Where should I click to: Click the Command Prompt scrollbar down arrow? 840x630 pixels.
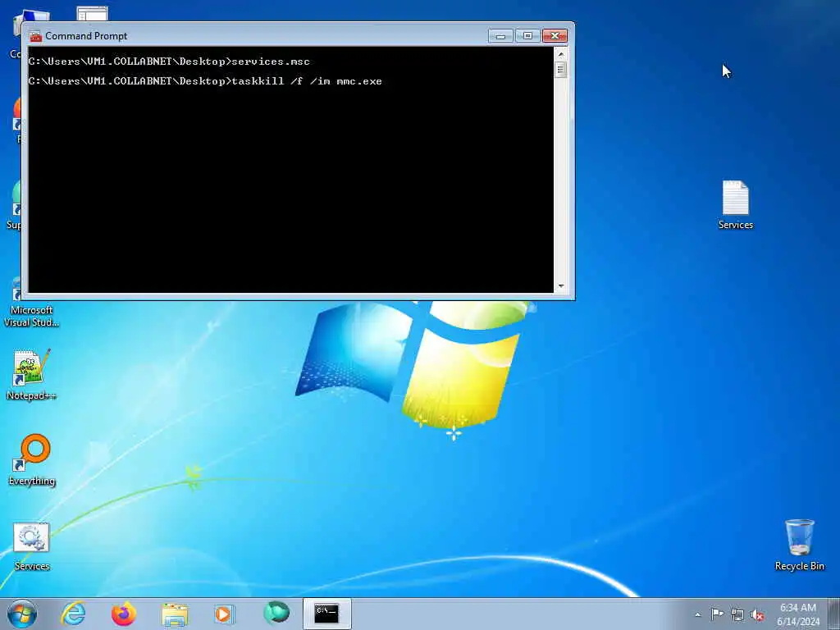tap(561, 286)
